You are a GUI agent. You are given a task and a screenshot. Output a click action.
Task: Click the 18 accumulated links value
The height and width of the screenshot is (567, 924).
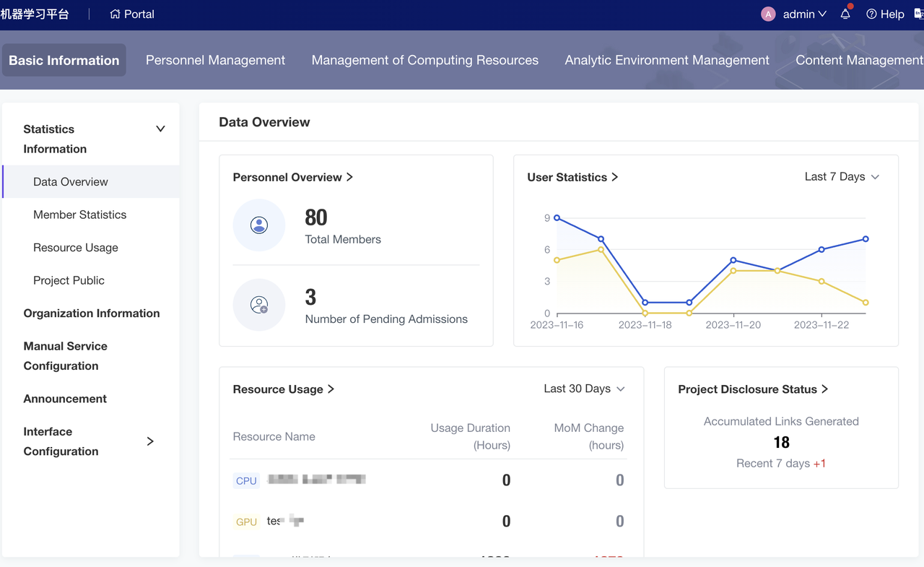click(x=781, y=442)
